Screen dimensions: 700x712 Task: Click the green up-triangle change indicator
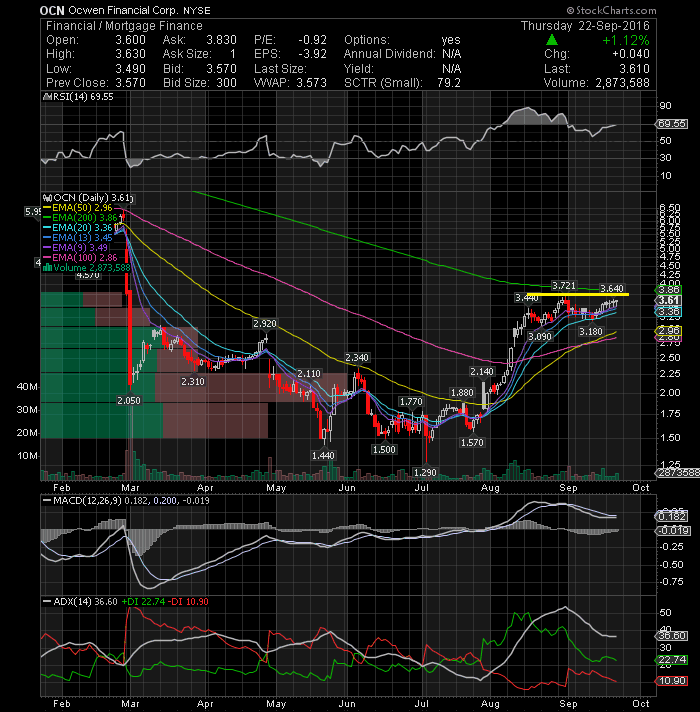(x=552, y=40)
